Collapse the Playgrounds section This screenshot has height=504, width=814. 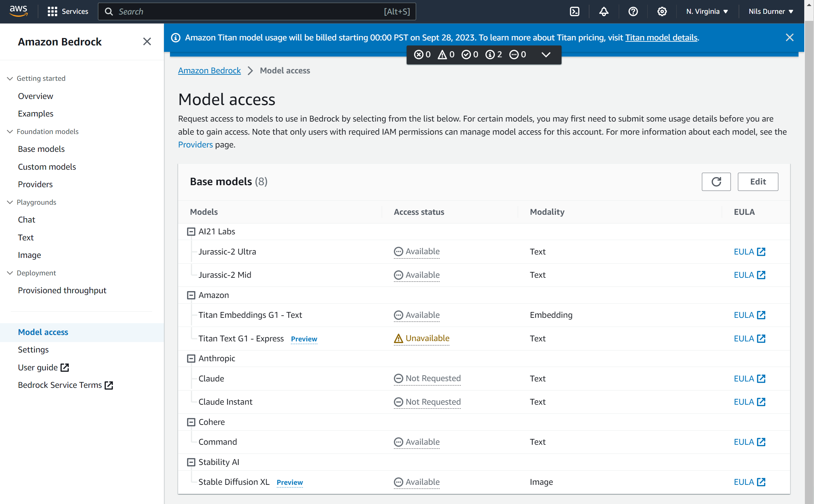click(10, 202)
